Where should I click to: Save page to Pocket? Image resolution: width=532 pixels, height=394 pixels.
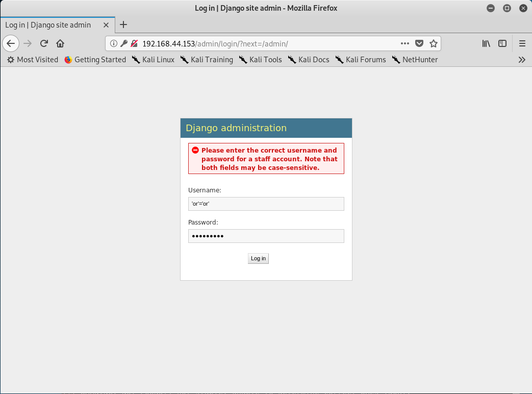(419, 43)
